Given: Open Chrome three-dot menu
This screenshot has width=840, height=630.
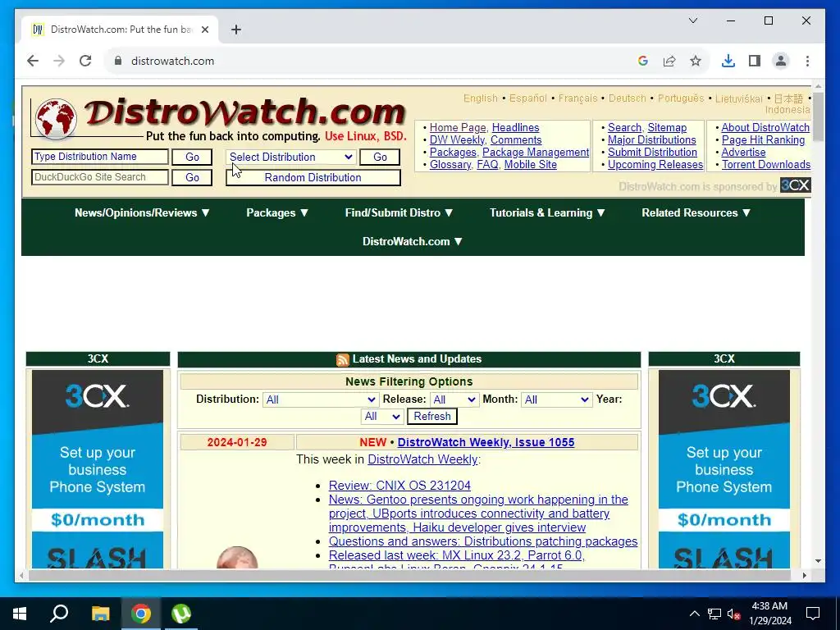Looking at the screenshot, I should click(807, 61).
